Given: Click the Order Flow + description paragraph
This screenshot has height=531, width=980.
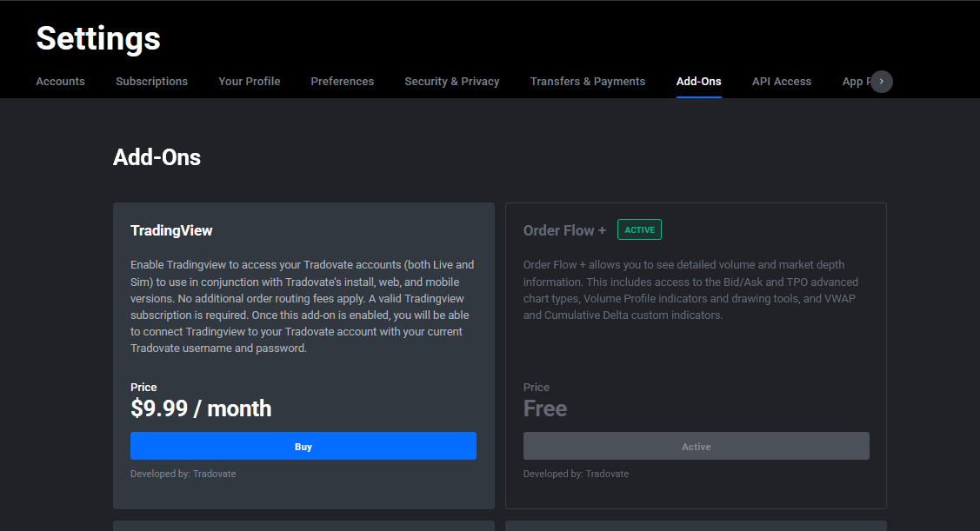Looking at the screenshot, I should (690, 290).
